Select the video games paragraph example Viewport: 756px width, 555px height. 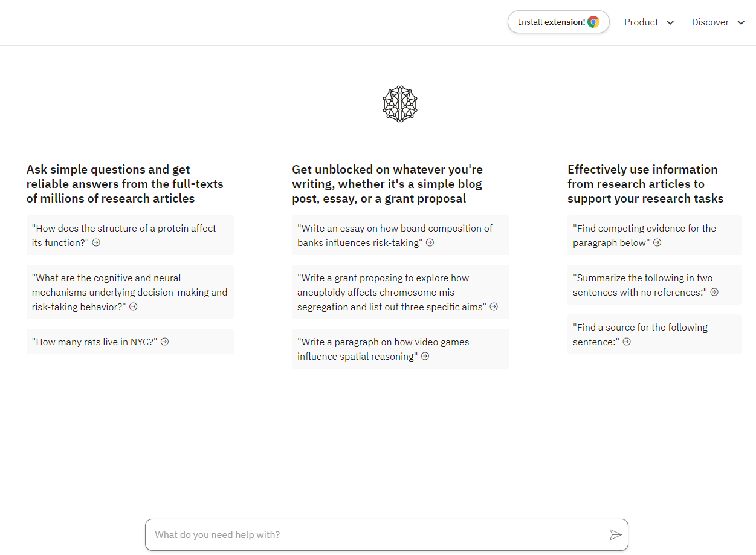point(400,349)
